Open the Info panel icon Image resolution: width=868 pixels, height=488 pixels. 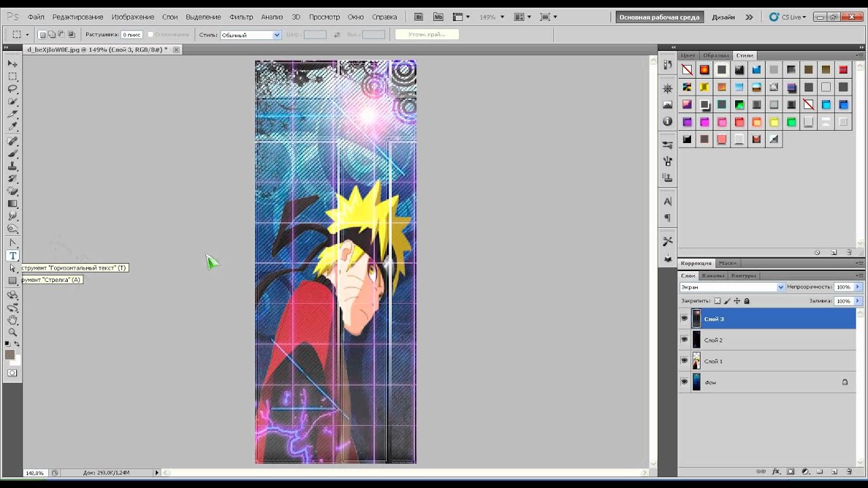coord(668,121)
